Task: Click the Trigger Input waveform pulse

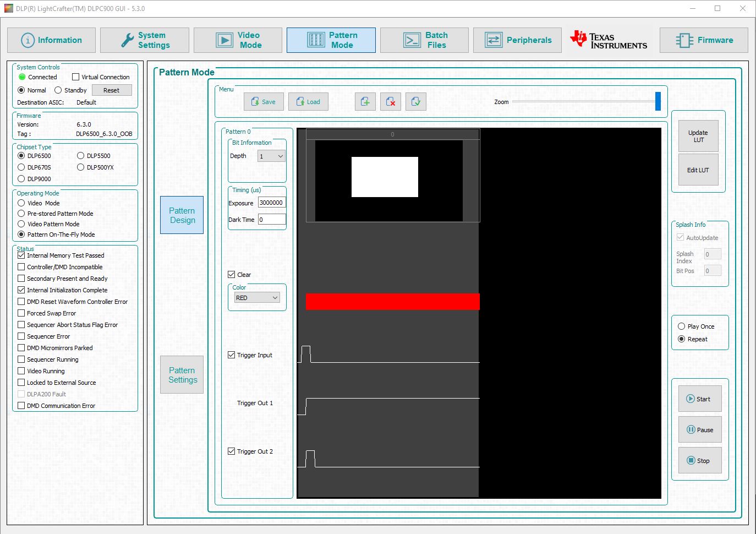Action: point(306,354)
